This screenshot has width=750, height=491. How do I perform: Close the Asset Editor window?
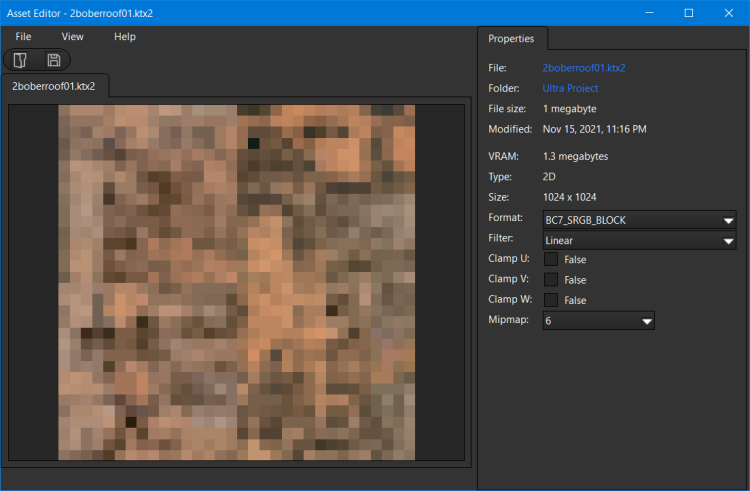pyautogui.click(x=728, y=13)
